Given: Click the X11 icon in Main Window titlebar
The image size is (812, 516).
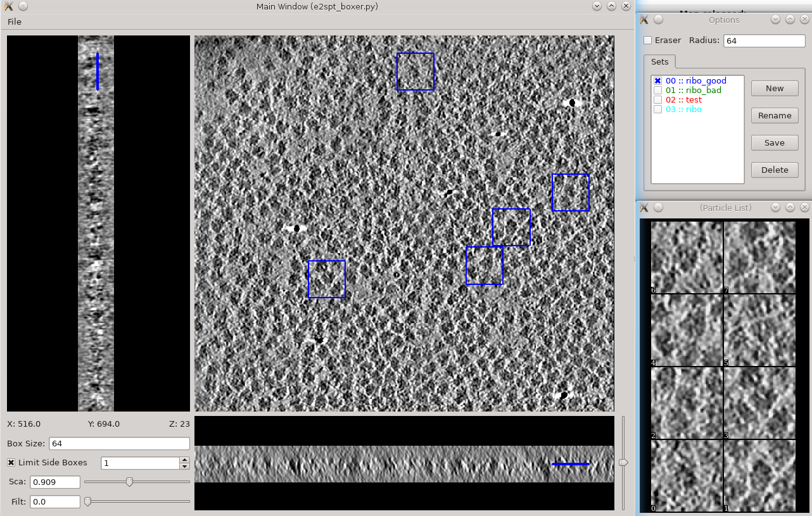Looking at the screenshot, I should pos(9,6).
